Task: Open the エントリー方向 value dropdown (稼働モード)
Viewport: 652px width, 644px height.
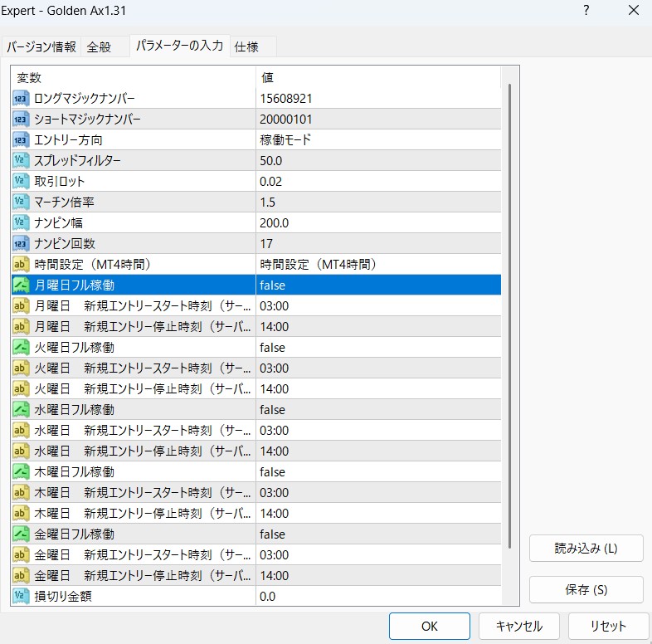Action: click(377, 140)
